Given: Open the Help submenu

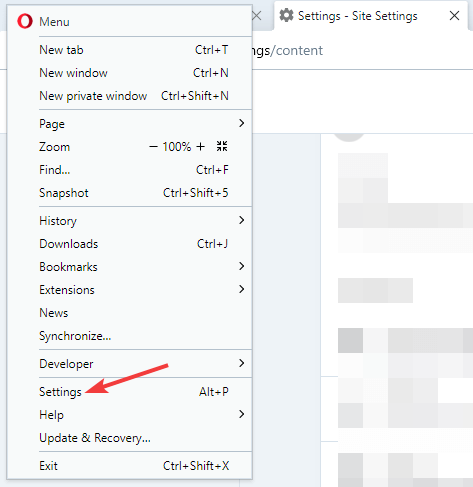Looking at the screenshot, I should coord(129,415).
